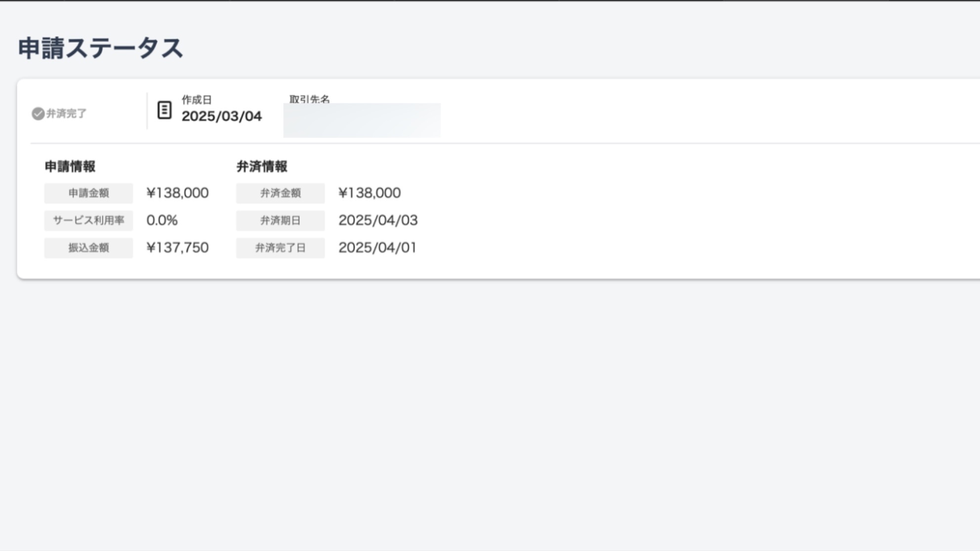Click the 振込金額 label chip
Image resolution: width=980 pixels, height=551 pixels.
88,248
